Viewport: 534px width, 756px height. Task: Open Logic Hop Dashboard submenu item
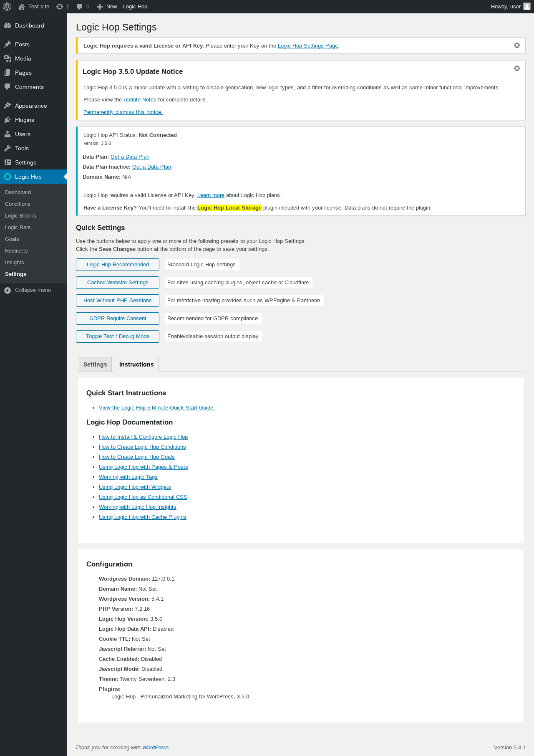18,192
